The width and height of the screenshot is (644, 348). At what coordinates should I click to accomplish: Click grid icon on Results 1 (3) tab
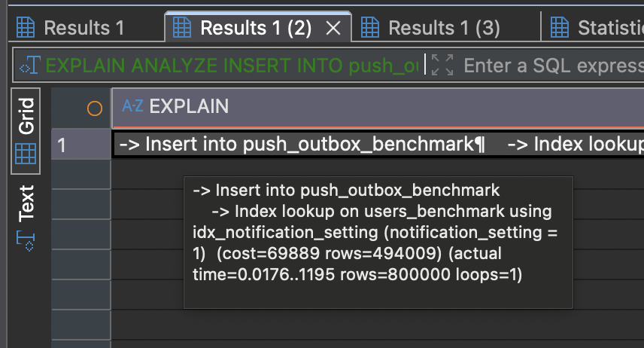369,29
